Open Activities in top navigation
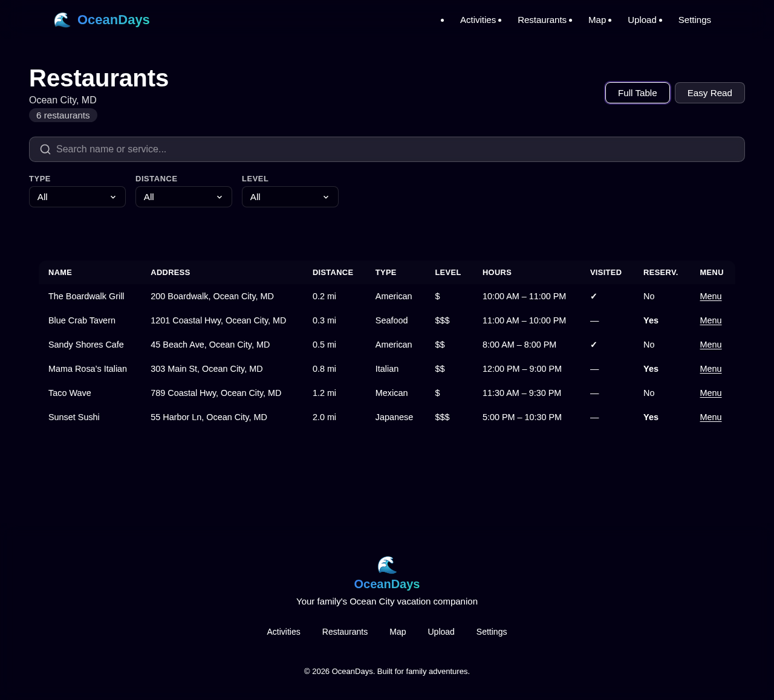The width and height of the screenshot is (774, 700). coord(478,20)
